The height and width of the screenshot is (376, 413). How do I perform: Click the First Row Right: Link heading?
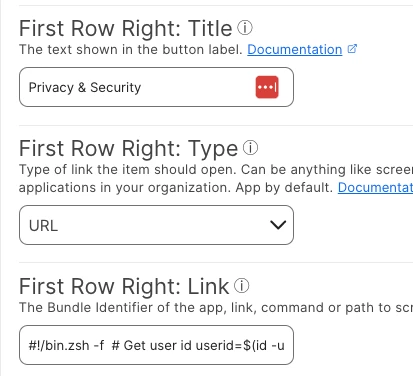(124, 286)
